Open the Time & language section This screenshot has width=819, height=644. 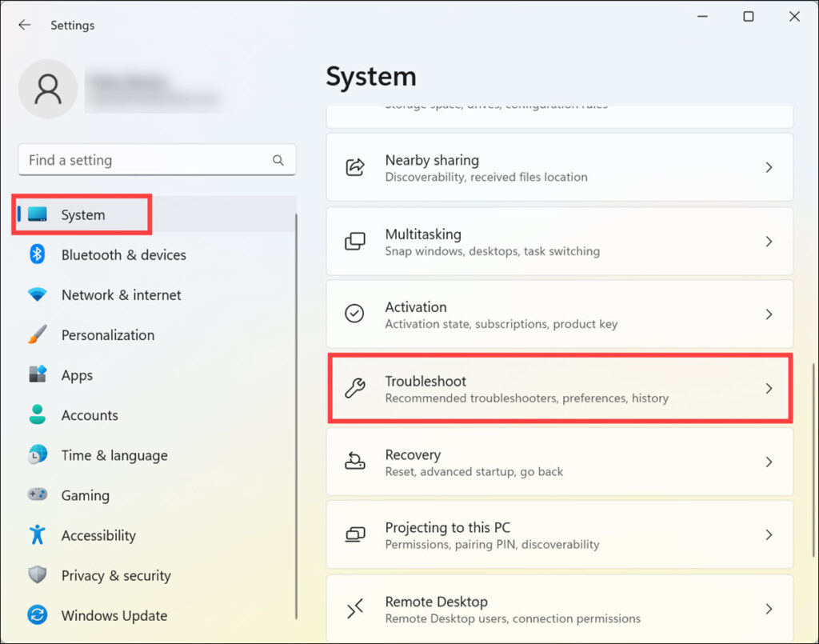coord(112,454)
